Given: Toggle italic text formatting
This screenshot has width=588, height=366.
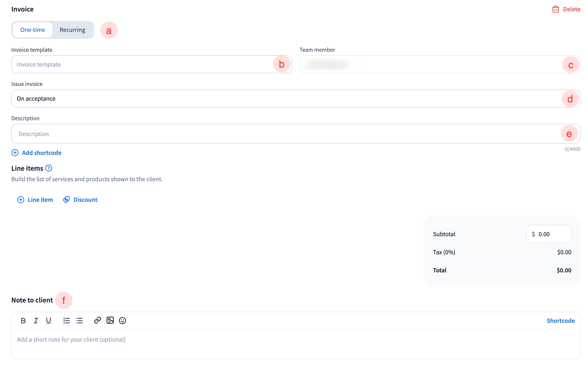Looking at the screenshot, I should pos(36,321).
